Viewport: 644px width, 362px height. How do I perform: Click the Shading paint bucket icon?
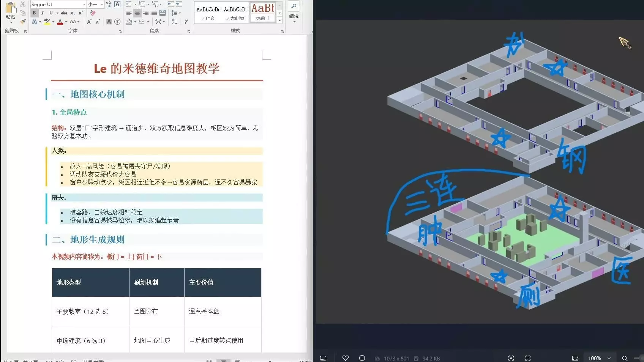(x=129, y=22)
